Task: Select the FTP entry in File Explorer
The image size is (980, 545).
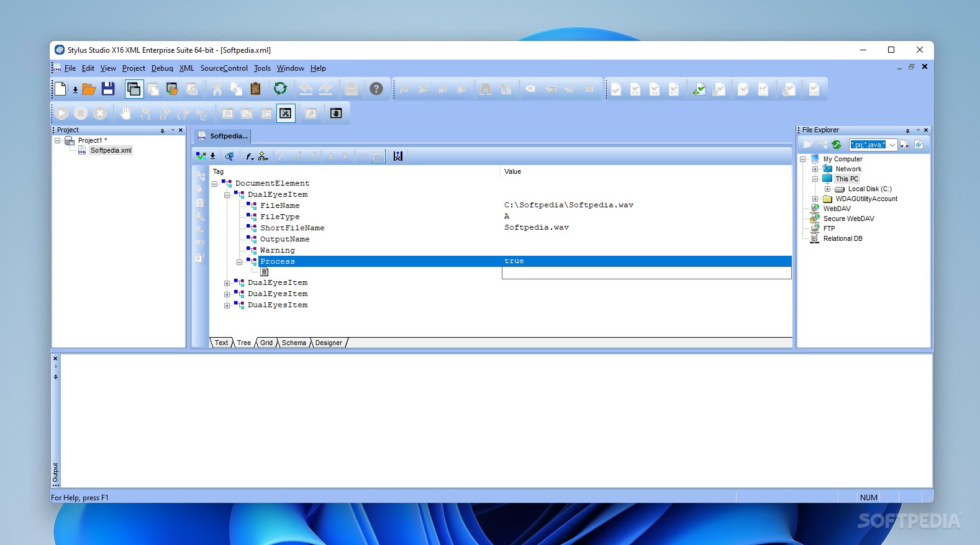Action: click(x=829, y=228)
